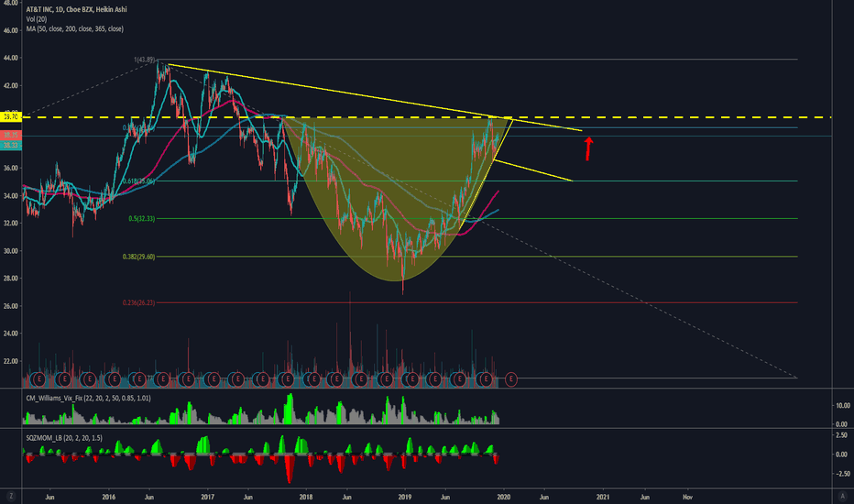Click the 46.00 price axis value

[x=10, y=30]
